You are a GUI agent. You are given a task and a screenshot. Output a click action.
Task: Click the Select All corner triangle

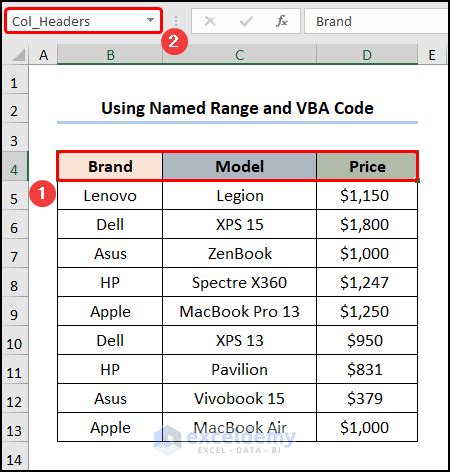[19, 55]
